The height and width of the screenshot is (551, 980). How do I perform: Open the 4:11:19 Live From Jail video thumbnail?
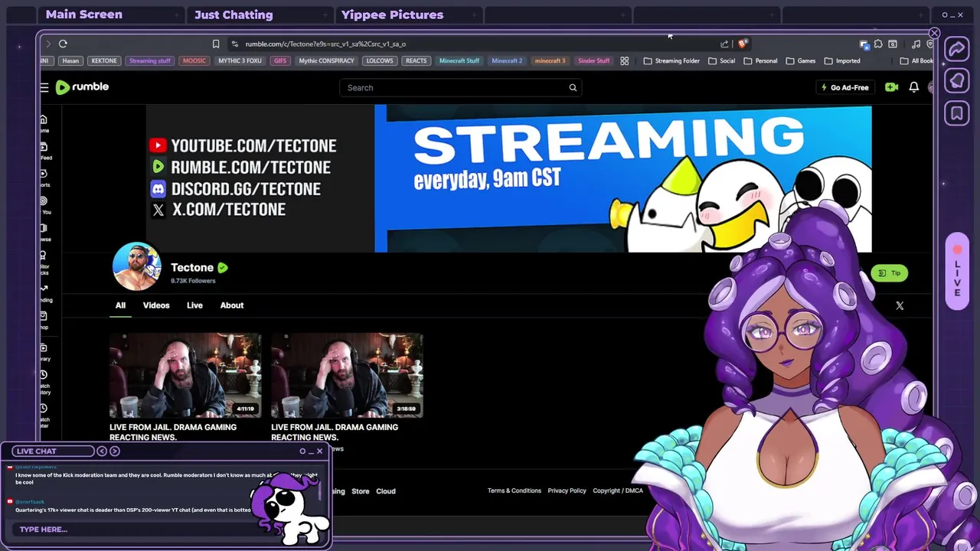pos(185,375)
